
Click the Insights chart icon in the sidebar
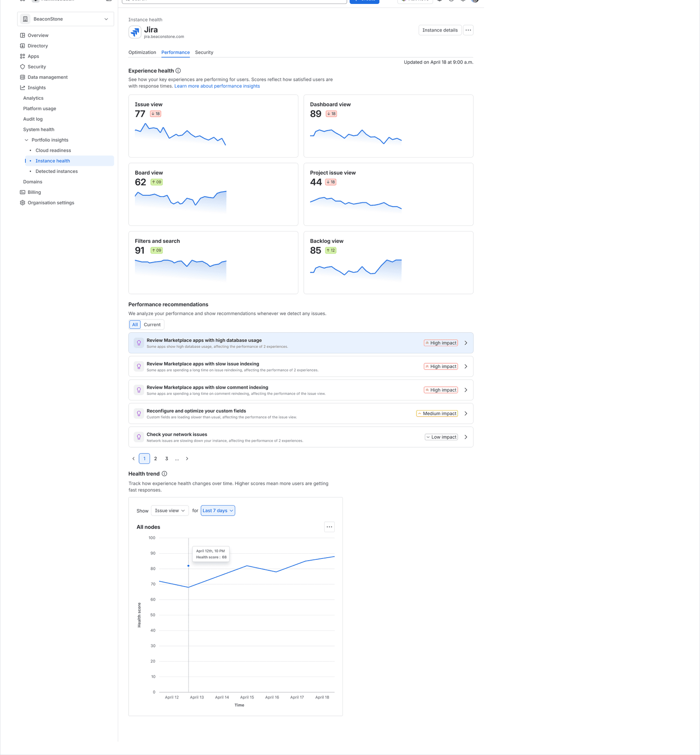click(22, 88)
